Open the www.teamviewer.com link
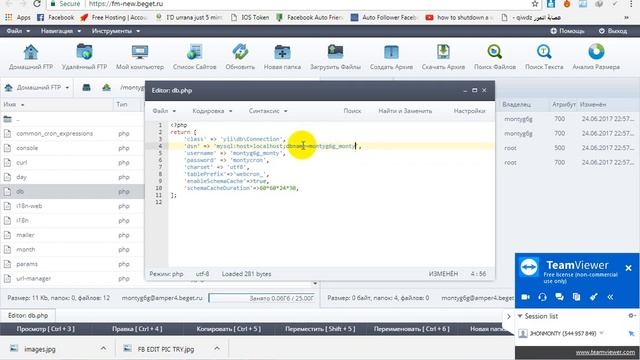 (x=605, y=352)
